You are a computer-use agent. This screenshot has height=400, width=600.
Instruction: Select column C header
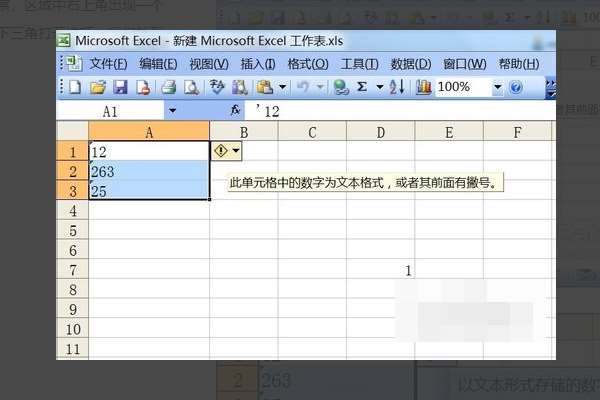coord(312,132)
